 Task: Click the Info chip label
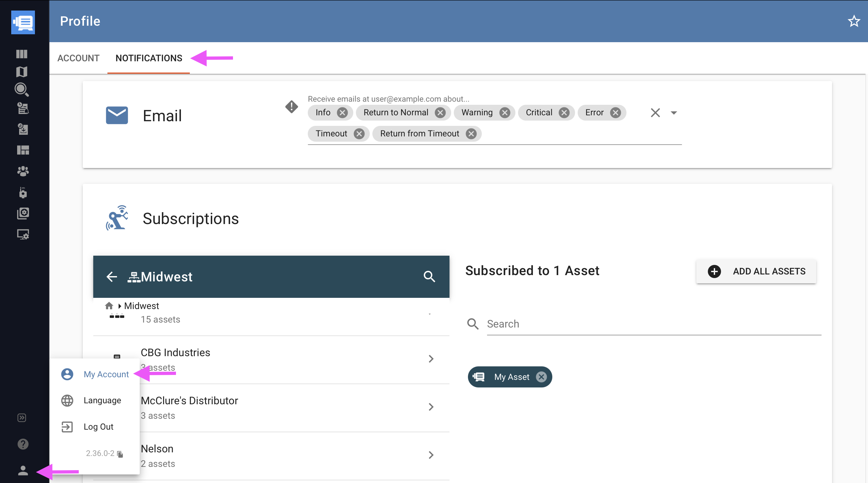tap(323, 112)
